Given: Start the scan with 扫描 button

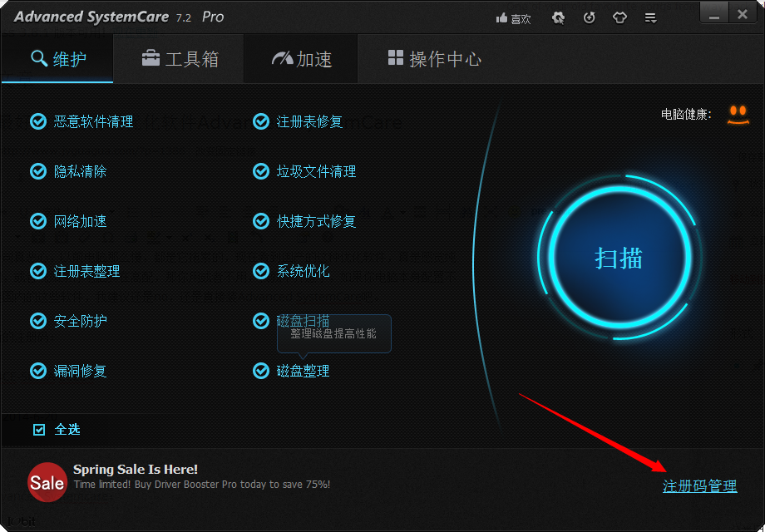Looking at the screenshot, I should tap(619, 258).
